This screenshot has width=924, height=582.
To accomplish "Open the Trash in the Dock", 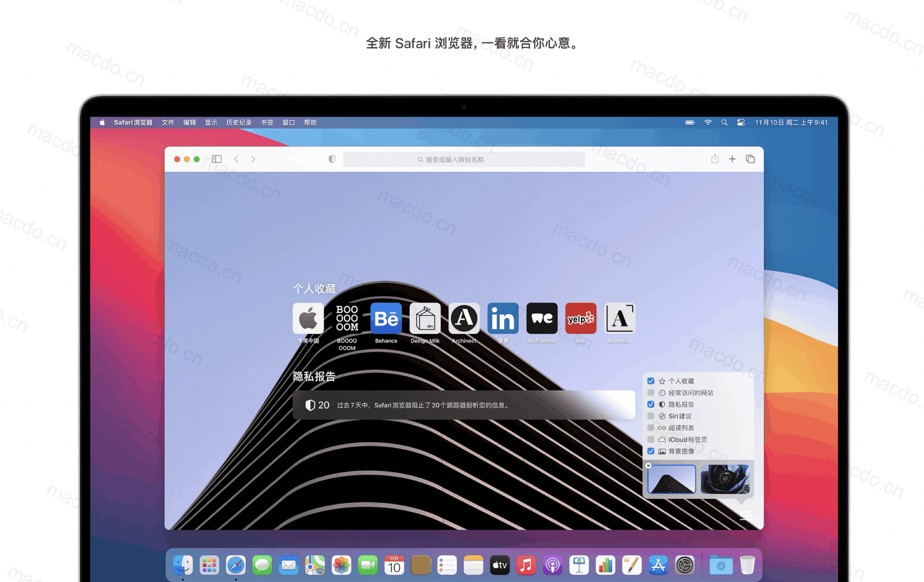I will 747,565.
